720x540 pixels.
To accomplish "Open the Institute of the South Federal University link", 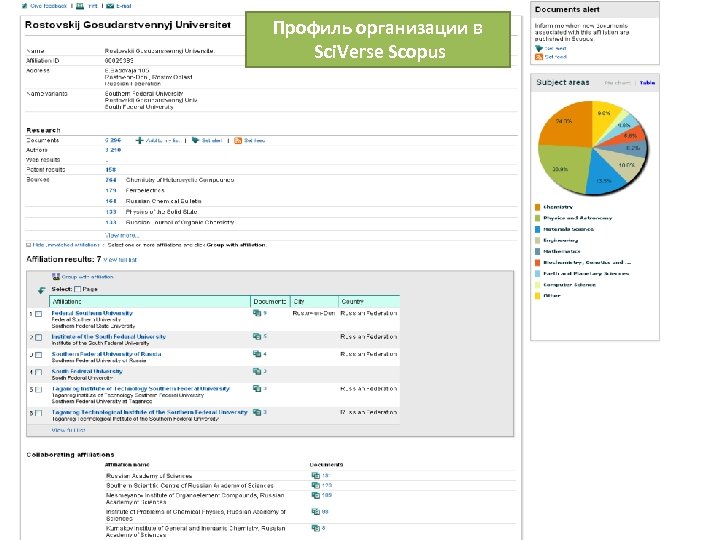I will 108,337.
